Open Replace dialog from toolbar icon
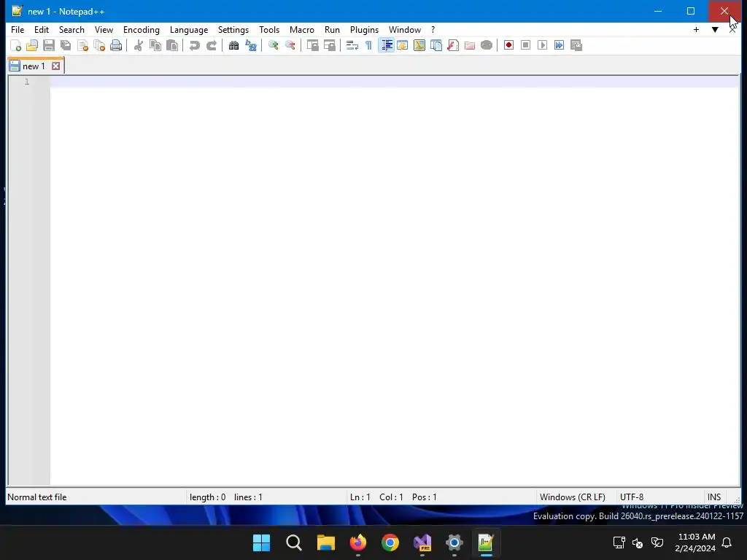 [x=251, y=45]
